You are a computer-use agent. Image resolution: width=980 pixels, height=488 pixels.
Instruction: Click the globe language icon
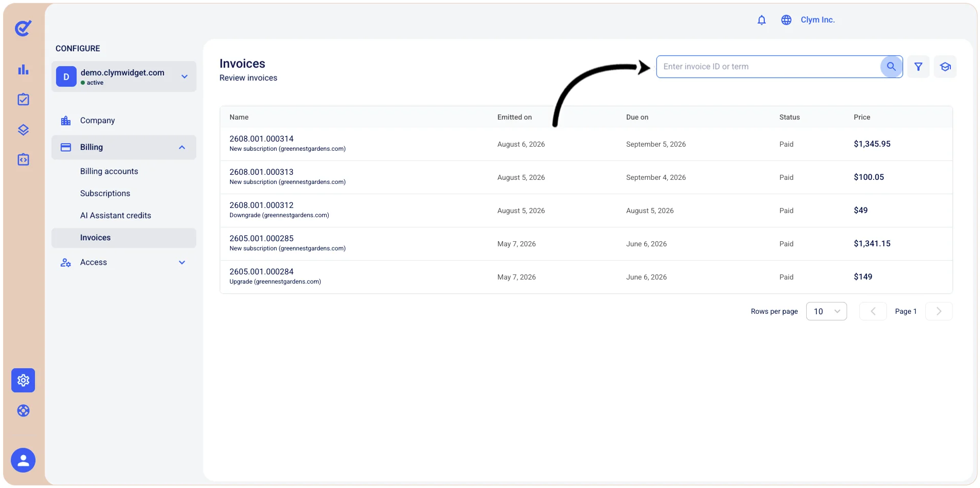click(786, 20)
